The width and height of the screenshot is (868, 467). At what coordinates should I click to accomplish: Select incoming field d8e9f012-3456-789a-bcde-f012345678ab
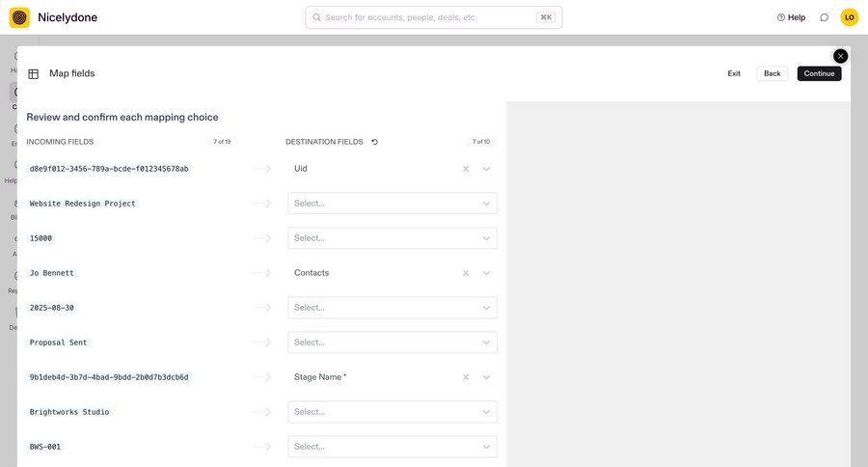click(x=109, y=169)
